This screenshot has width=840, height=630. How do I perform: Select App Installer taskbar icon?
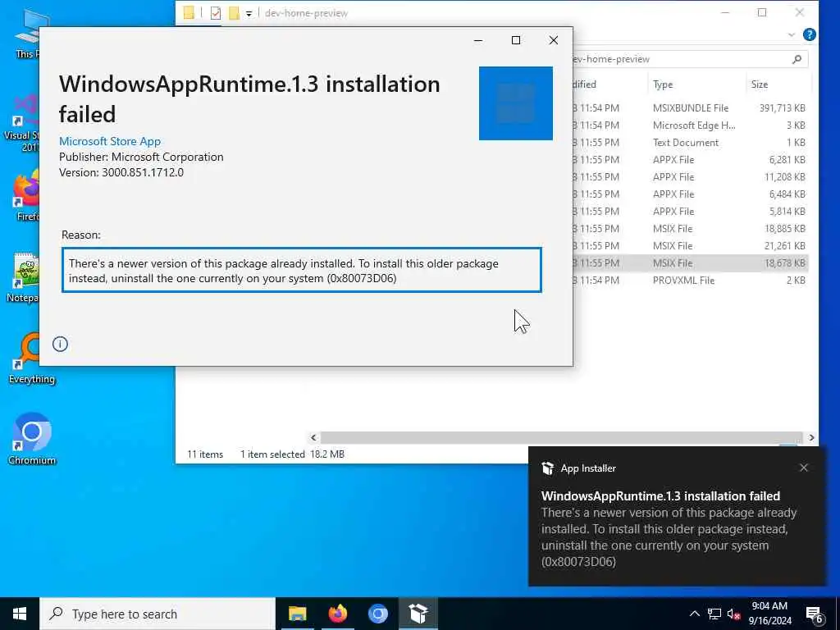418,614
